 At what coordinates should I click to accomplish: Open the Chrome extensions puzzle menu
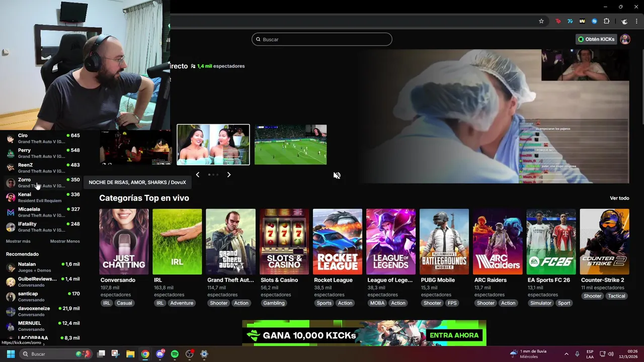606,21
